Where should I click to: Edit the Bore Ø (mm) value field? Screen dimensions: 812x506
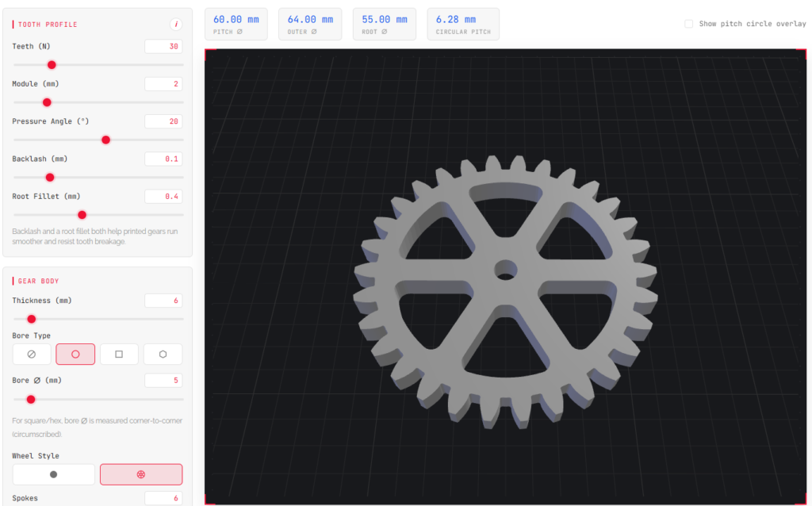click(x=163, y=381)
